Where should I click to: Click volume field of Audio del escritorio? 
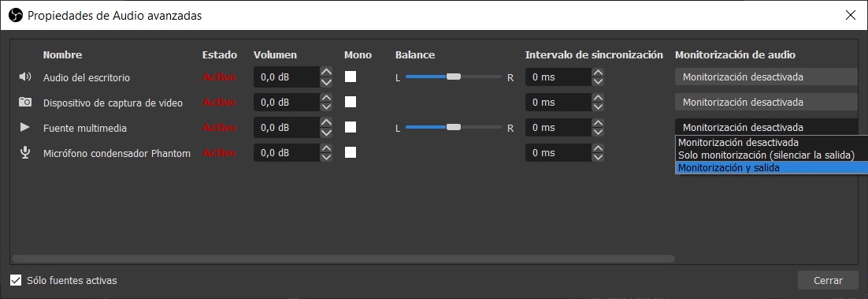286,77
